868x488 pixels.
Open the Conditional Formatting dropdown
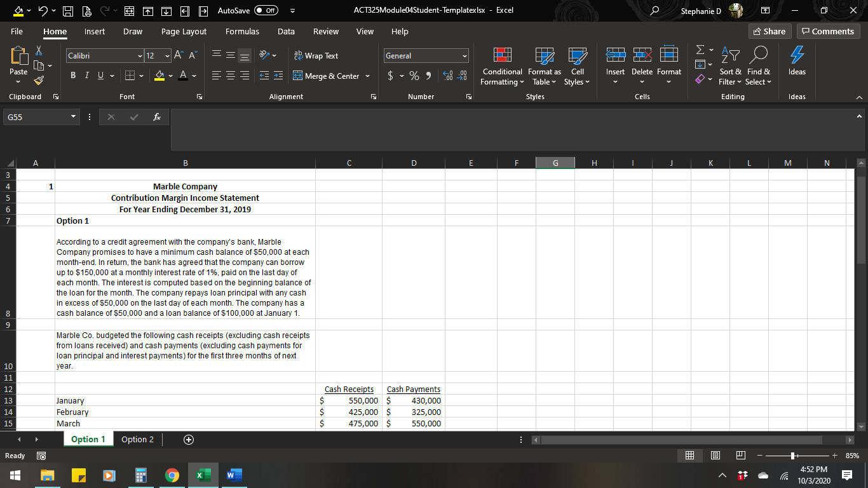pyautogui.click(x=503, y=66)
